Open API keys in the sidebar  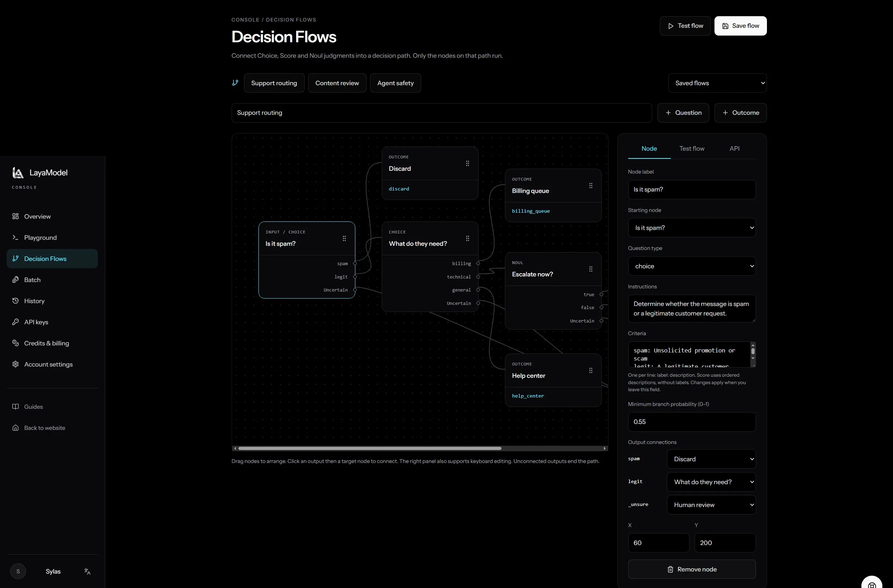point(52,322)
